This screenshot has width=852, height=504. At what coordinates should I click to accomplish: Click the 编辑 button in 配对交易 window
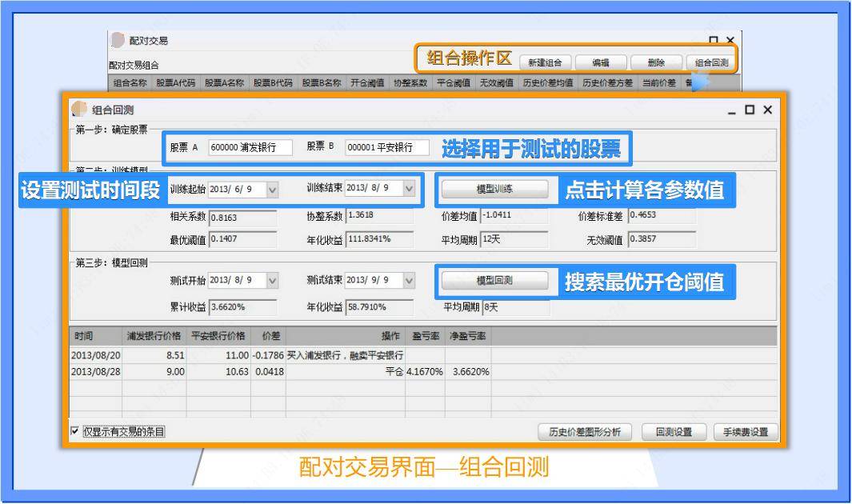pos(601,62)
